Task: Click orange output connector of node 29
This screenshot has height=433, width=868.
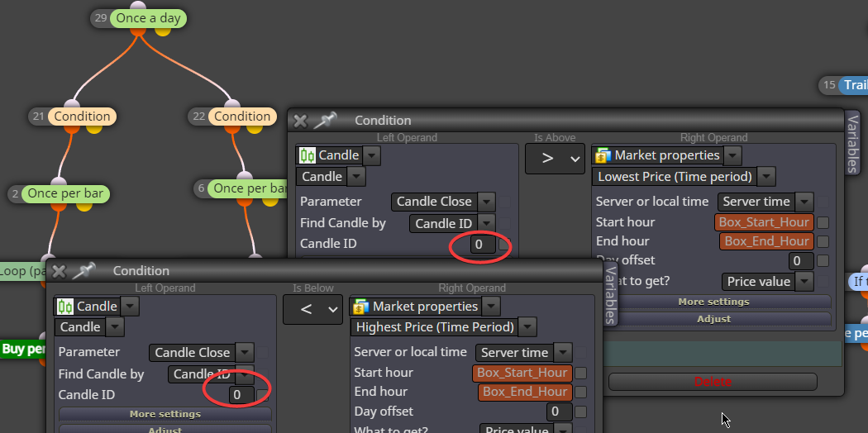Action: coord(138,31)
